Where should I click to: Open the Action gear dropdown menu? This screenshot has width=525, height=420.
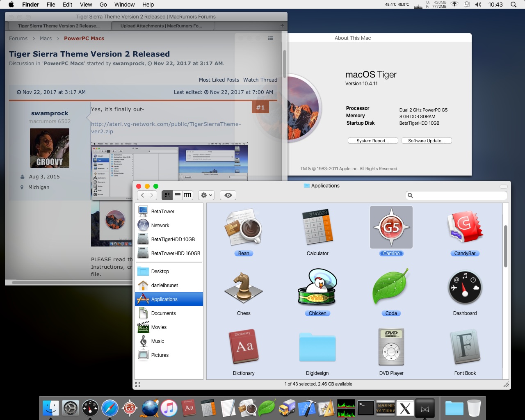click(206, 195)
